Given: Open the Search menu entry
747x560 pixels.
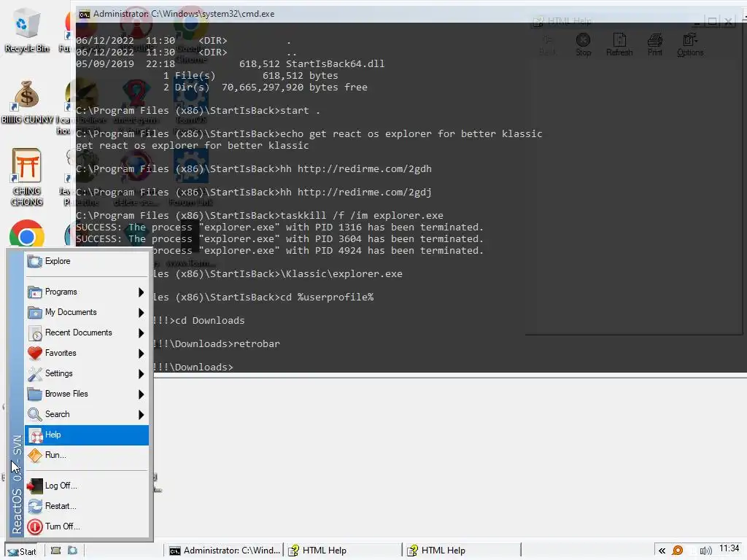Looking at the screenshot, I should click(x=87, y=414).
